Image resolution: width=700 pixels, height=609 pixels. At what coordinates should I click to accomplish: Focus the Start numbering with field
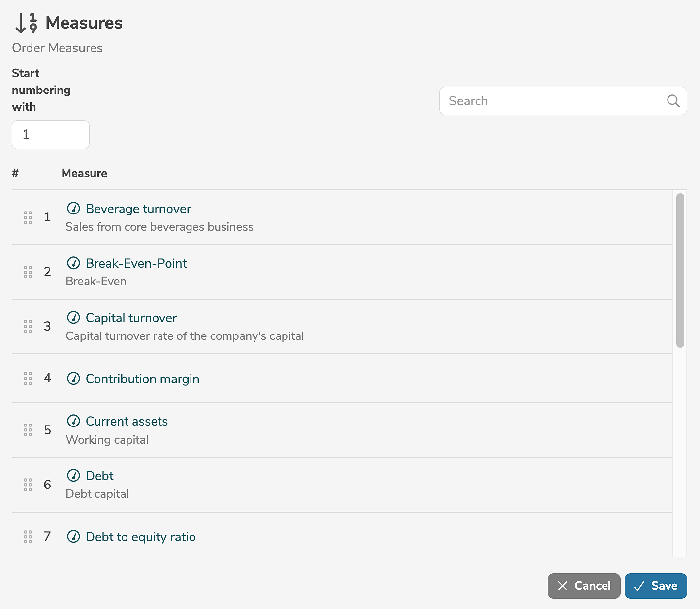(x=51, y=134)
